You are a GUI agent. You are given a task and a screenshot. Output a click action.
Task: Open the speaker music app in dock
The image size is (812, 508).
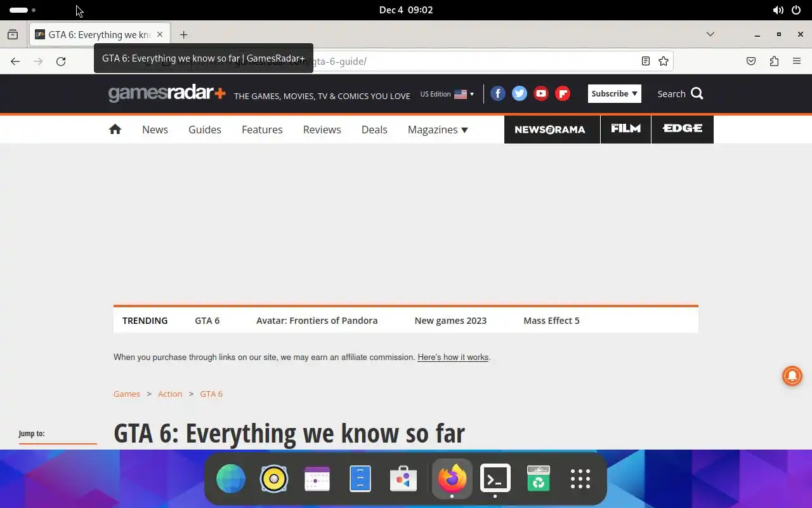[x=274, y=479]
